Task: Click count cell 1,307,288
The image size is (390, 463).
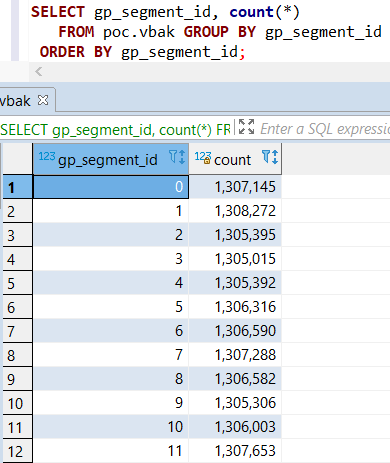Action: tap(235, 355)
